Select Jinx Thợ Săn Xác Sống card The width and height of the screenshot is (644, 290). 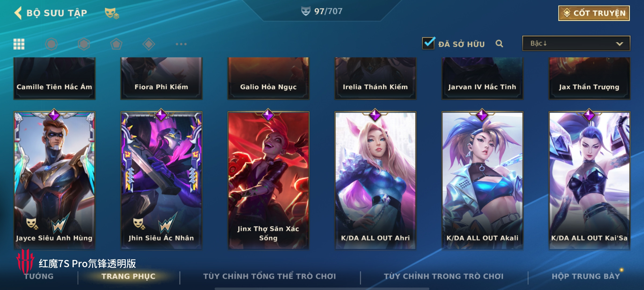click(x=268, y=180)
